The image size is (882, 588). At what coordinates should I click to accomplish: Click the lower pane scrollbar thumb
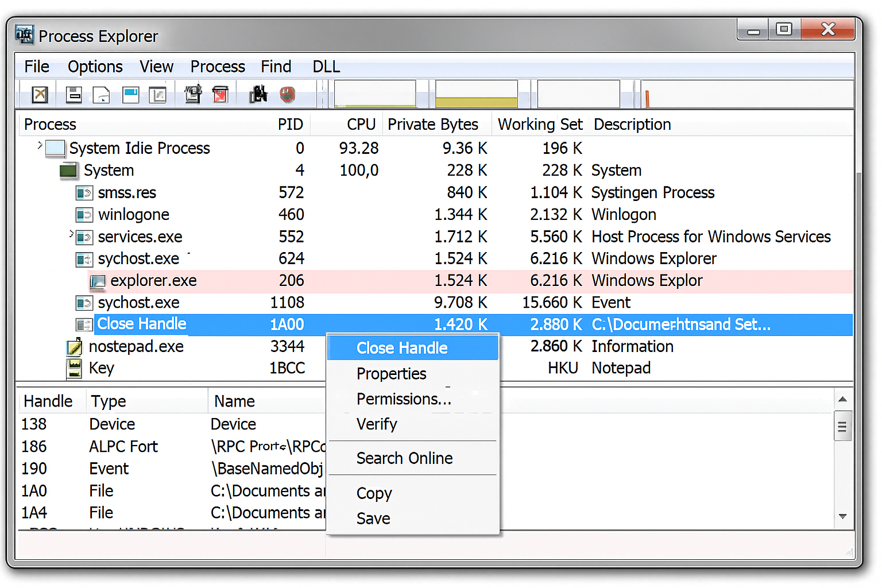842,426
